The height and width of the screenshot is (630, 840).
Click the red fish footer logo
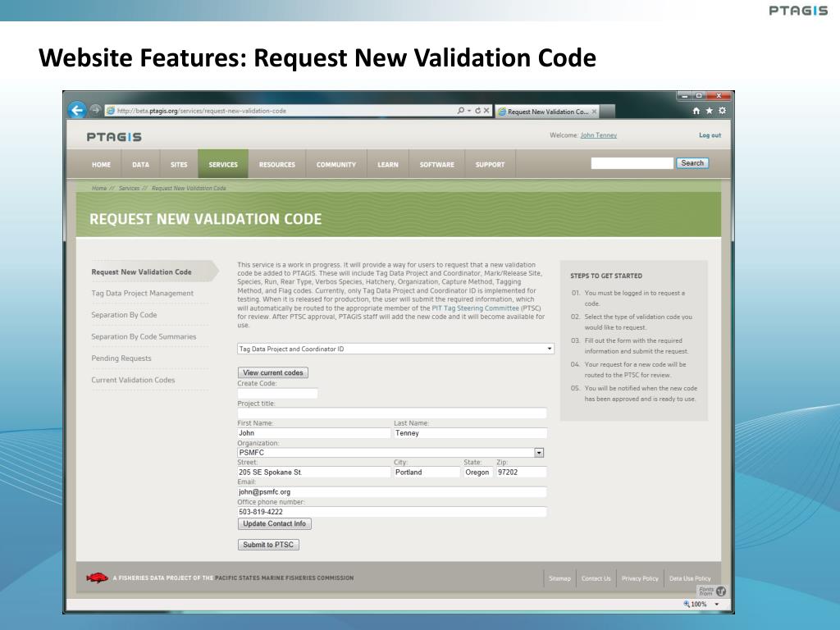97,577
